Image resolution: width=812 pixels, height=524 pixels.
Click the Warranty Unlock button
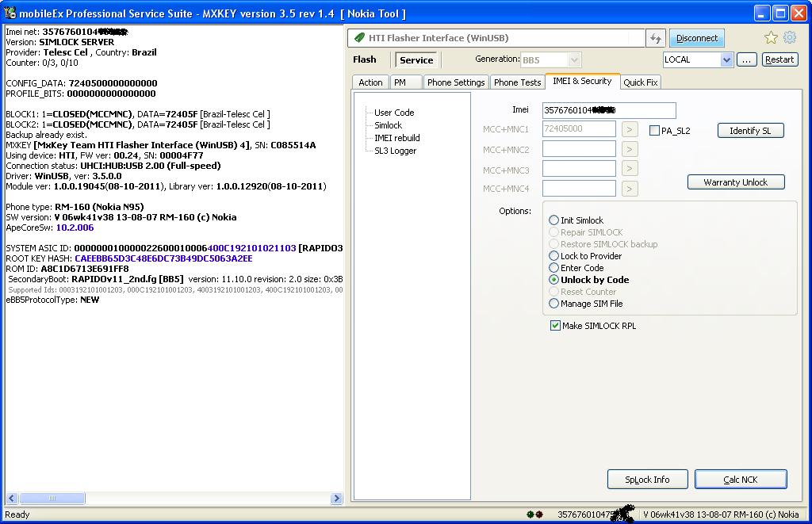tap(735, 182)
